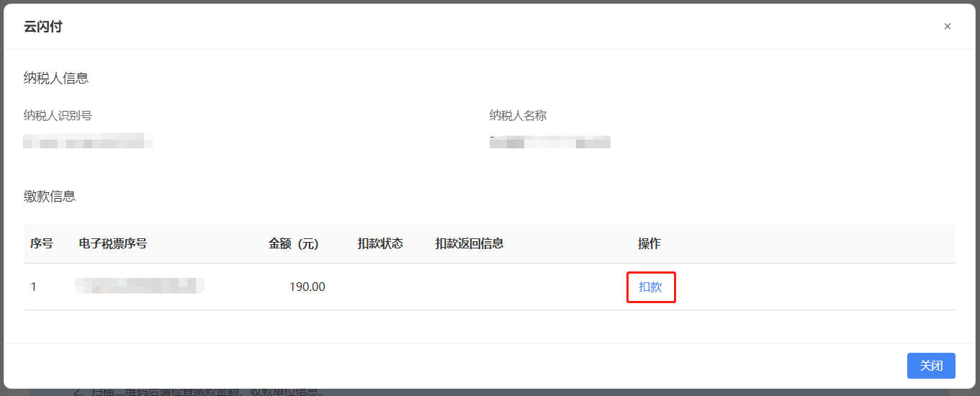Click the 扣款状态 column header
Viewport: 980px width, 396px height.
tap(380, 243)
